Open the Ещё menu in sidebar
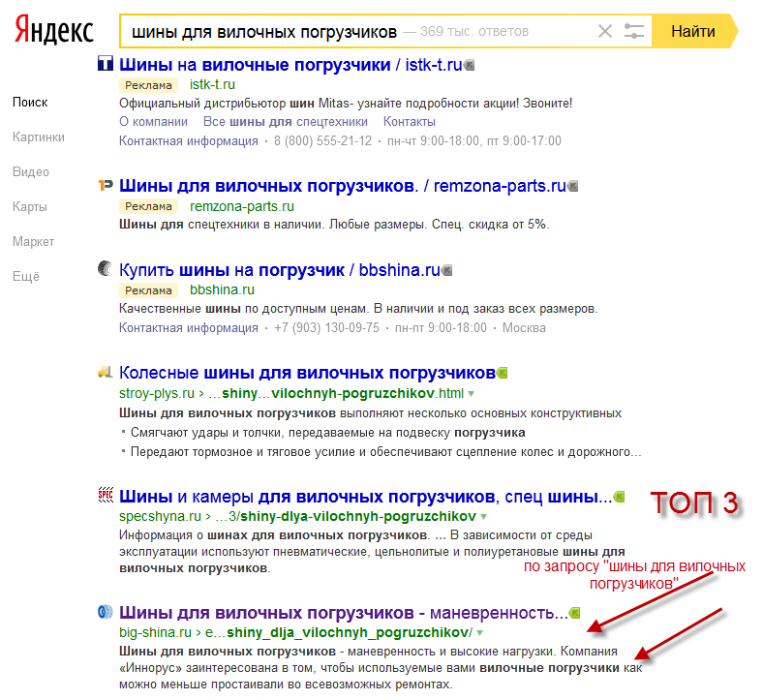Screen dimensions: 763x700 [x=26, y=277]
